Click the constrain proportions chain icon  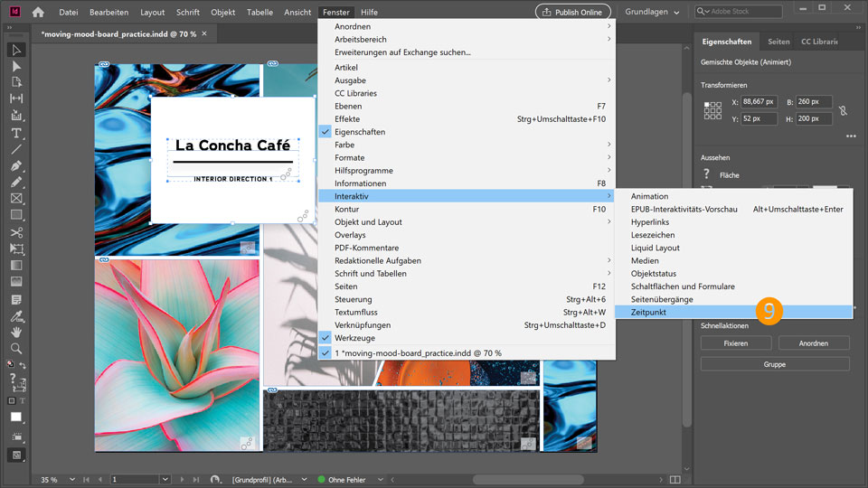tap(843, 110)
